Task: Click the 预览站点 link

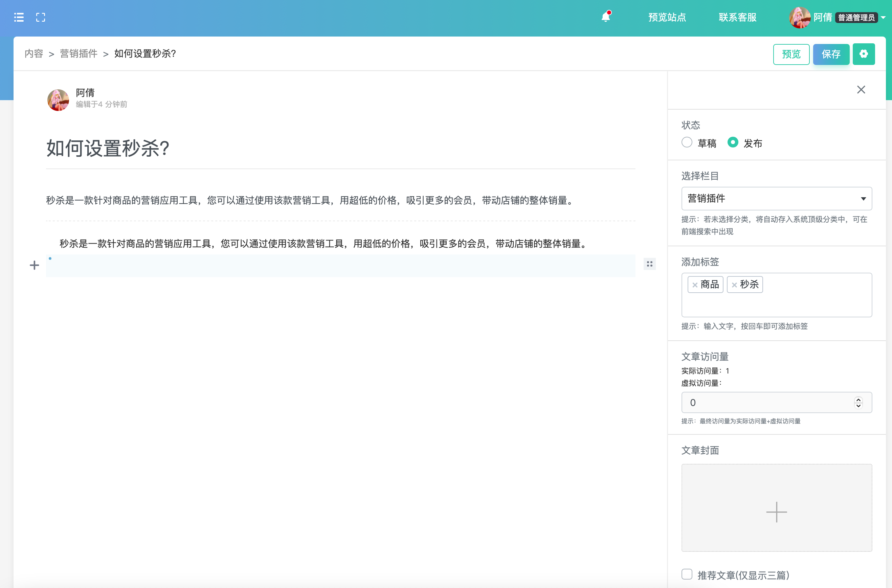Action: 667,17
